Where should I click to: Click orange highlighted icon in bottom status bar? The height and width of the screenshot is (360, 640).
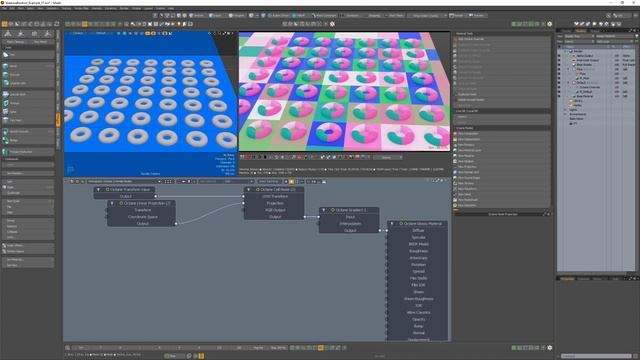(201, 356)
